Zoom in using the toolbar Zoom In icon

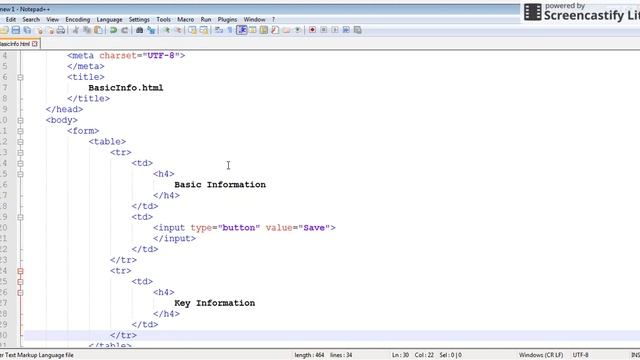pos(167,30)
